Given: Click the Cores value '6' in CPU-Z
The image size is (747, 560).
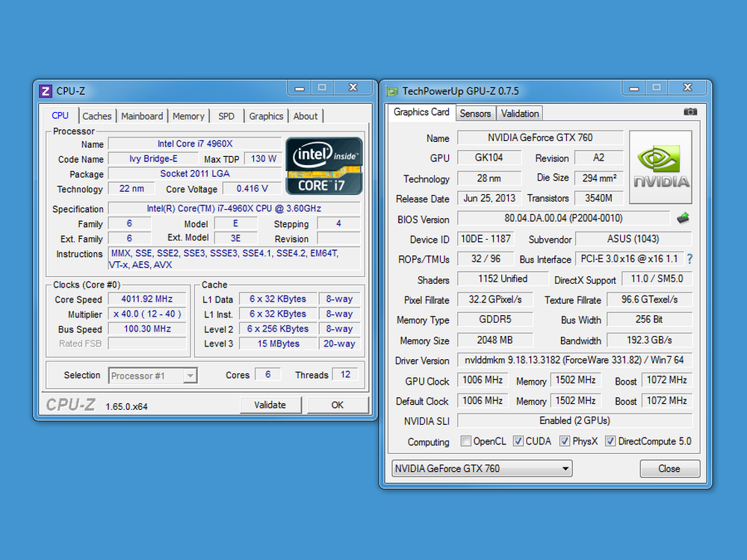Looking at the screenshot, I should (267, 375).
